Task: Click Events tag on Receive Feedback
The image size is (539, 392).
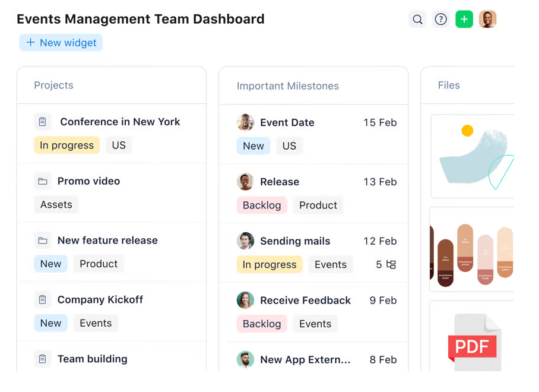Action: click(x=315, y=324)
